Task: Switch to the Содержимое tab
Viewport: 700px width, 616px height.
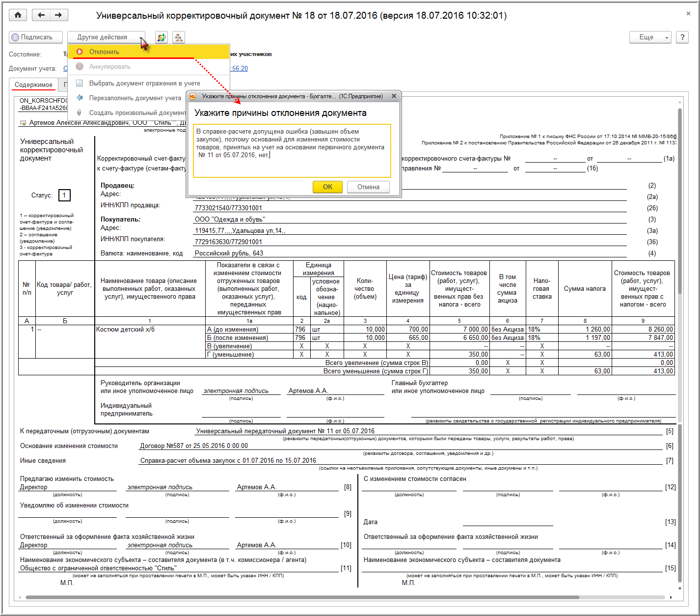Action: tap(33, 84)
